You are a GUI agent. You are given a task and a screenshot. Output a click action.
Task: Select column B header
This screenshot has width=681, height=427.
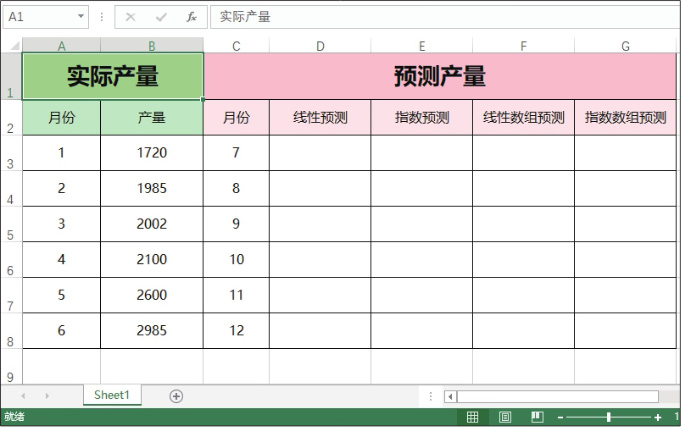152,46
